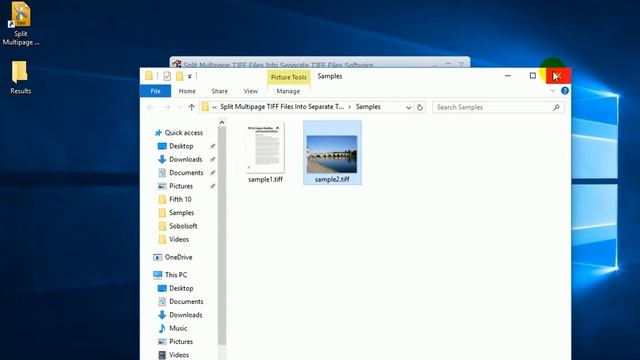The height and width of the screenshot is (360, 640).
Task: Click the New folder icon in the quick access toolbar
Action: point(180,76)
